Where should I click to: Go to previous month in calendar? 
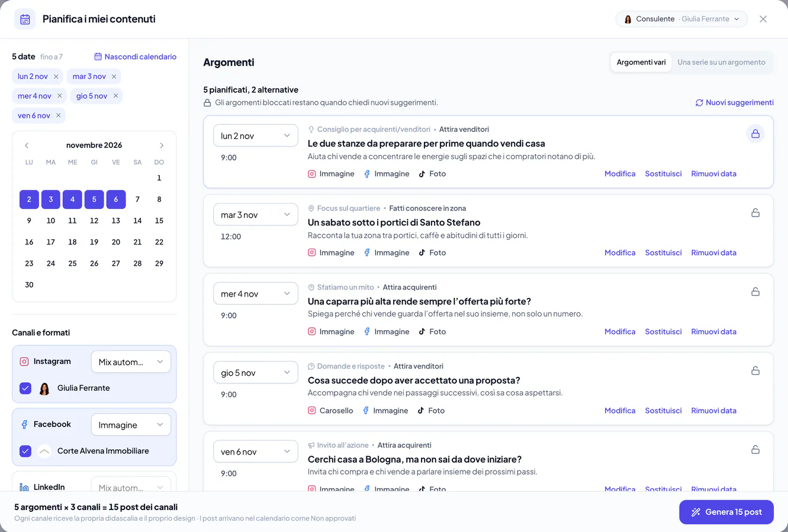pyautogui.click(x=27, y=146)
